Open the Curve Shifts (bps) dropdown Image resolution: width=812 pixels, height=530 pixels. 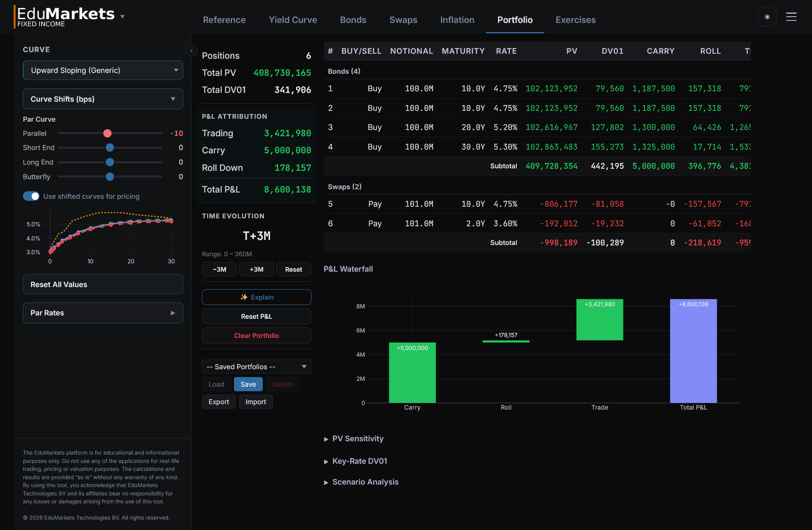(102, 99)
